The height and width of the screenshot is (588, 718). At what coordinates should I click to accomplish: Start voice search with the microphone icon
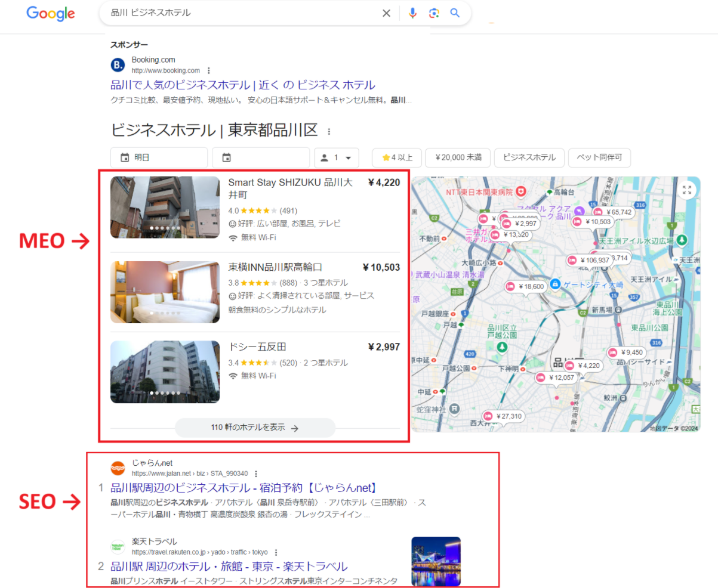point(412,13)
